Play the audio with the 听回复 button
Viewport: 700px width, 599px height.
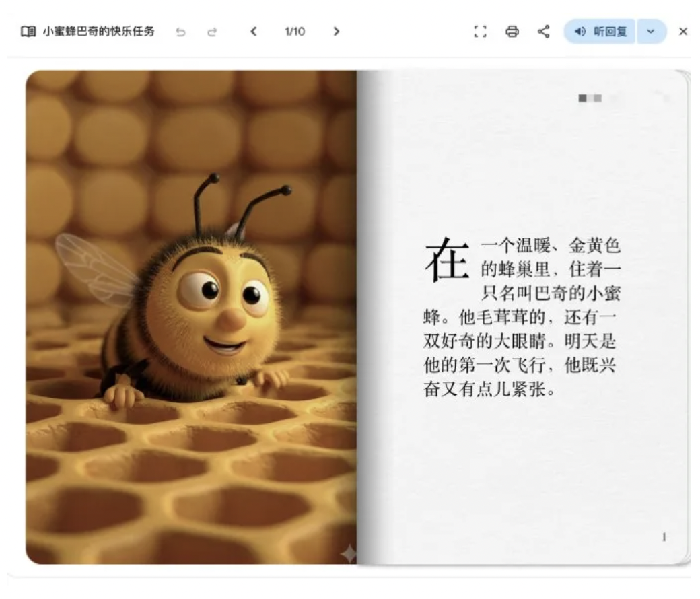click(600, 32)
